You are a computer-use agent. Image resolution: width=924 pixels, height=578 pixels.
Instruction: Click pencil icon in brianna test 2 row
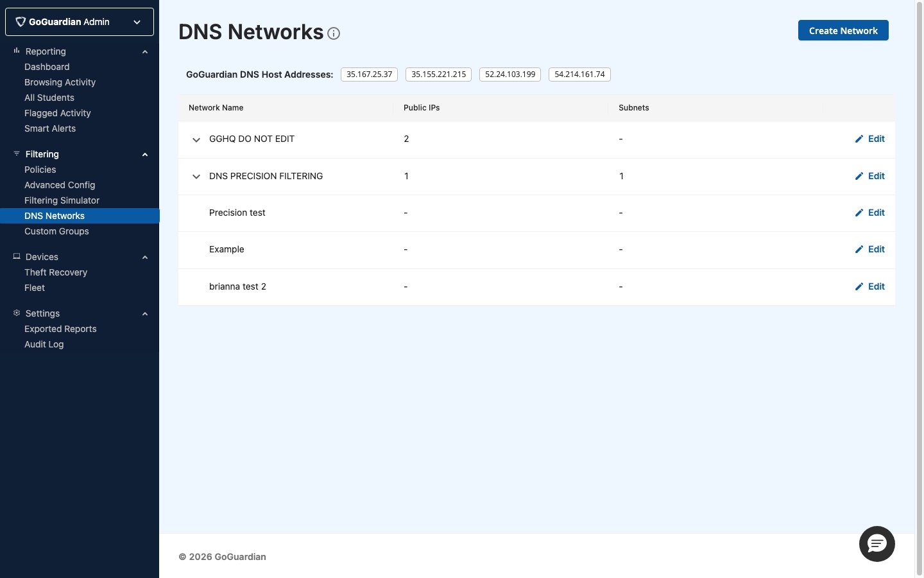859,286
